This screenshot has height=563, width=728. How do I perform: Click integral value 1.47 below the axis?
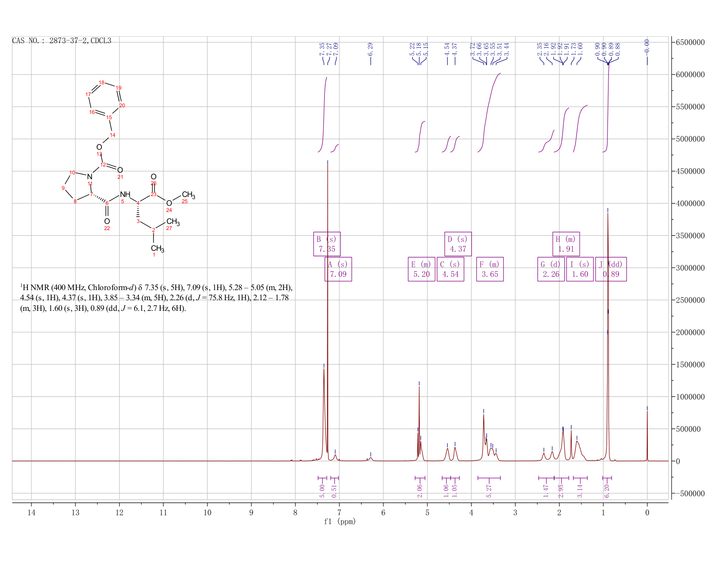(x=546, y=491)
